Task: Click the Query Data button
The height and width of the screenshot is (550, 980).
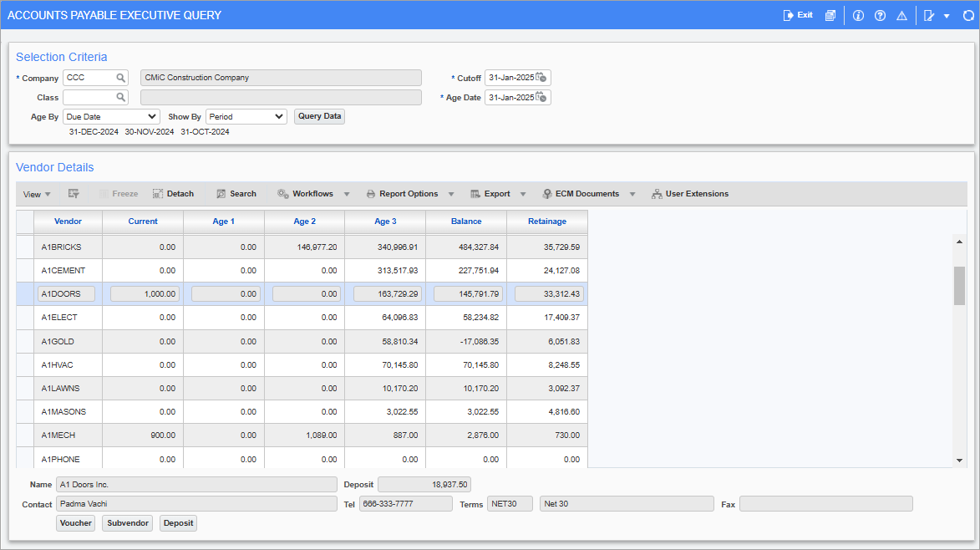Action: (318, 116)
